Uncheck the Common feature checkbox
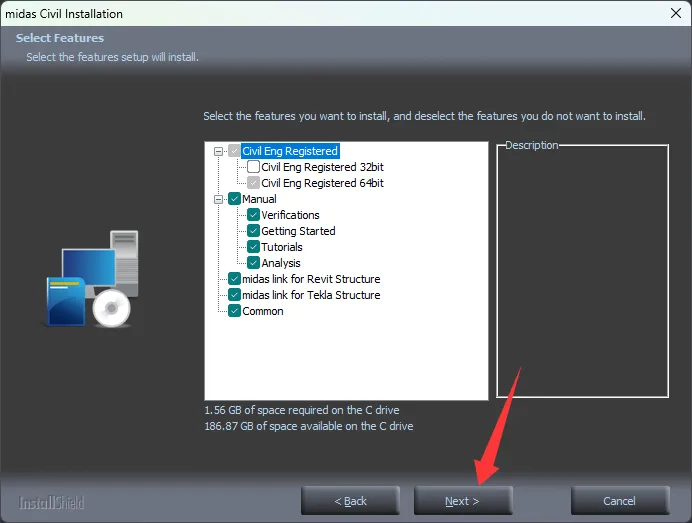692x523 pixels. [234, 311]
